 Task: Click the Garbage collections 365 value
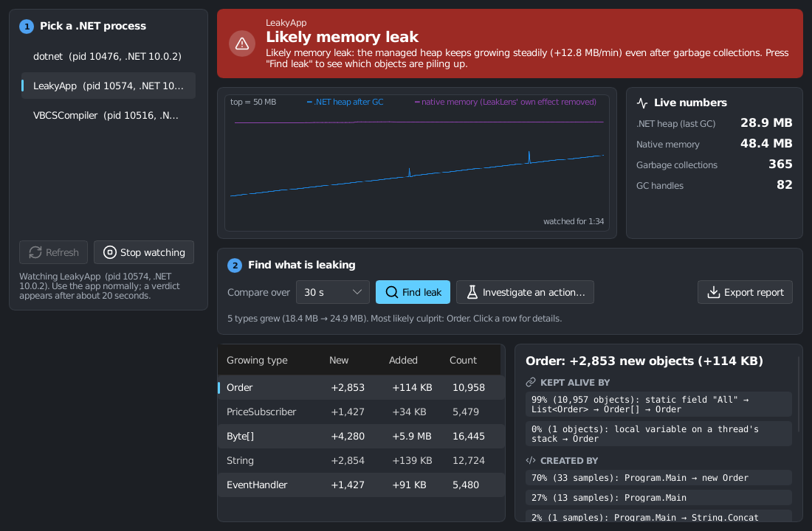click(780, 164)
